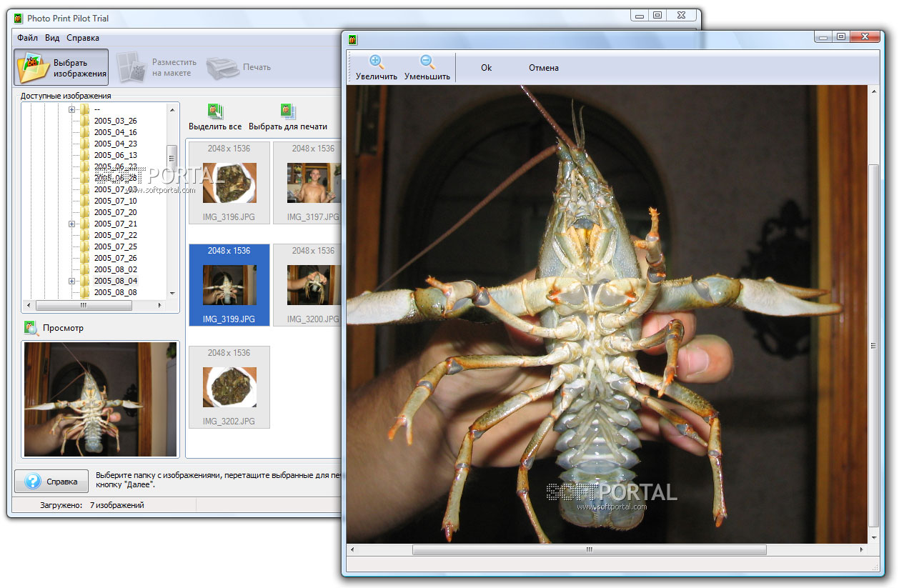Click Отмена in the preview window

pos(544,68)
